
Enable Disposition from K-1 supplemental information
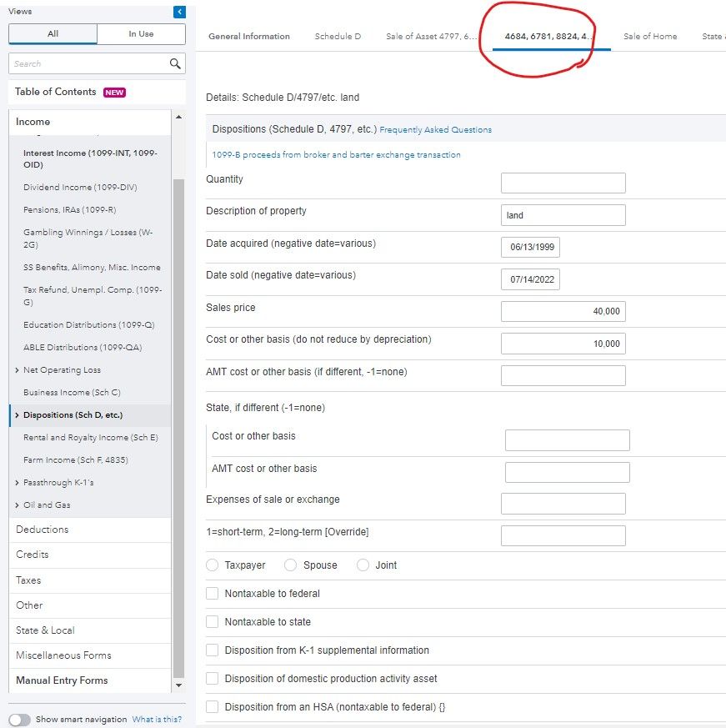(x=213, y=650)
